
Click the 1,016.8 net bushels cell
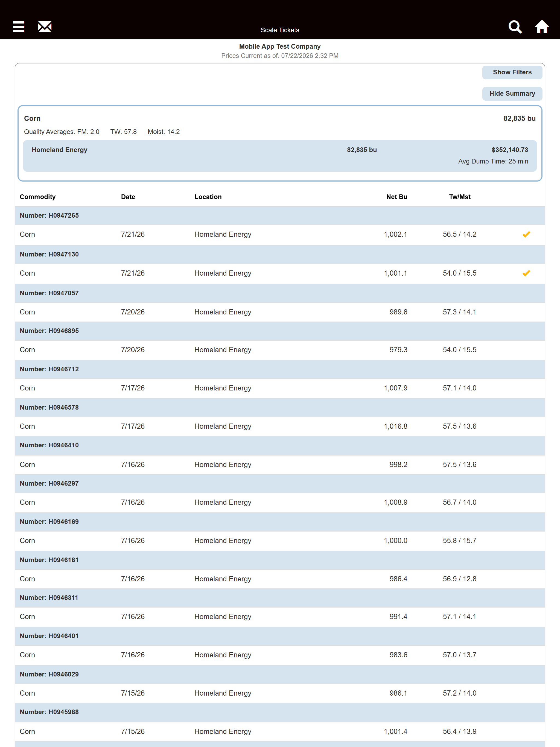[x=395, y=426]
